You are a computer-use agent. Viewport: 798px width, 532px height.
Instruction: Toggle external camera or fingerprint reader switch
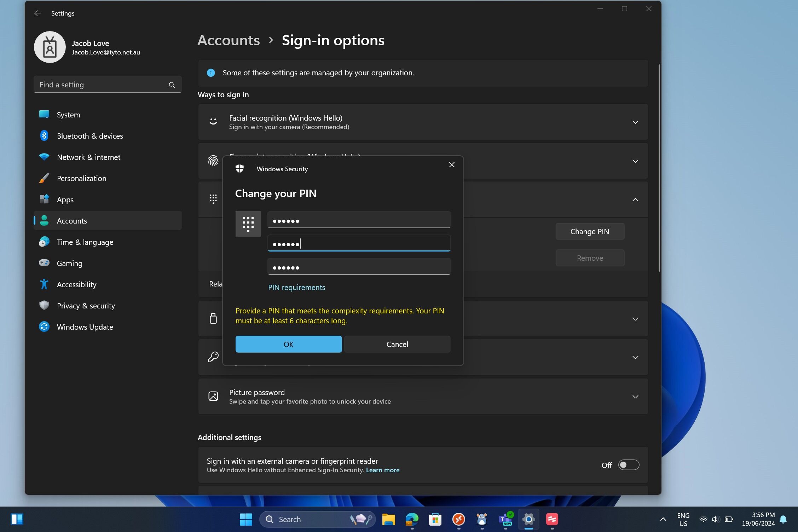628,465
